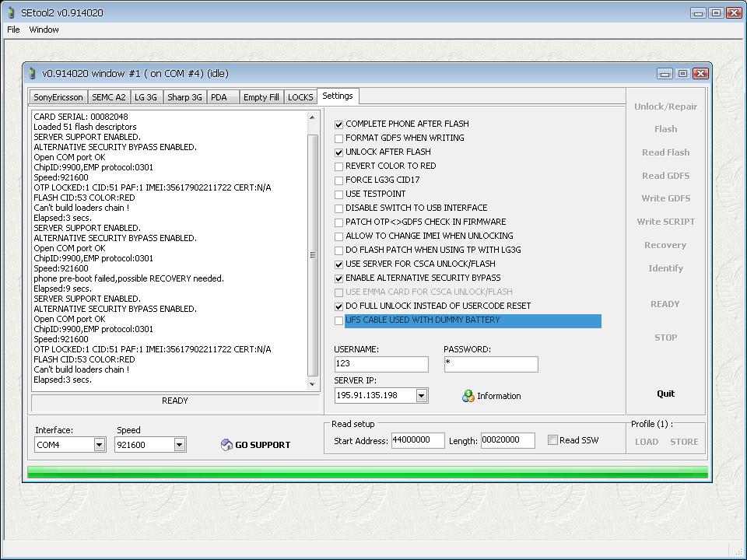Click the Unlock/Repair button

tap(665, 107)
